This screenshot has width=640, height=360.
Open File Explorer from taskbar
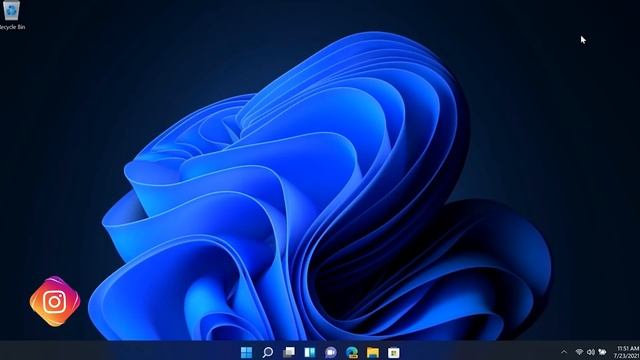pos(373,352)
